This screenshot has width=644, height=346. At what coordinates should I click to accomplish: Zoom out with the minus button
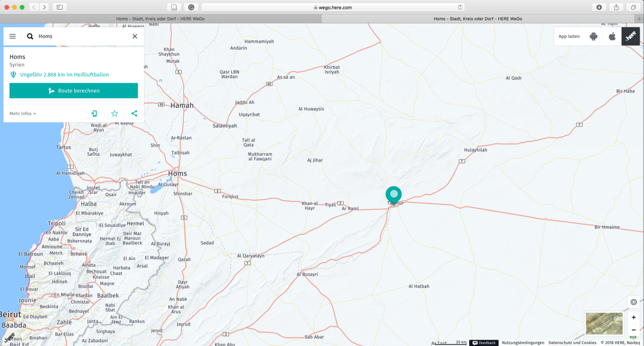coord(633,330)
